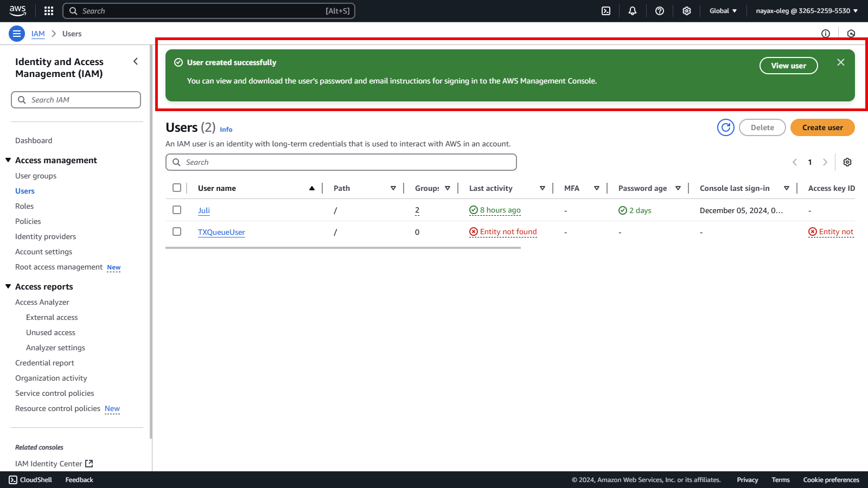Screen dimensions: 868x488
Task: Open the Global region dropdown
Action: 723,11
